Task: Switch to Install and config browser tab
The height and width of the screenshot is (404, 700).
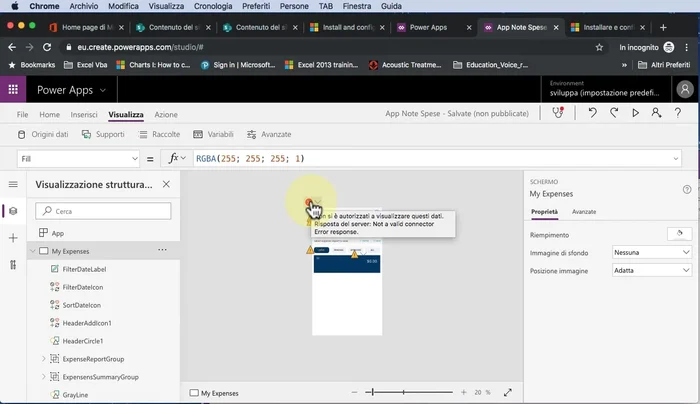Action: 348,27
